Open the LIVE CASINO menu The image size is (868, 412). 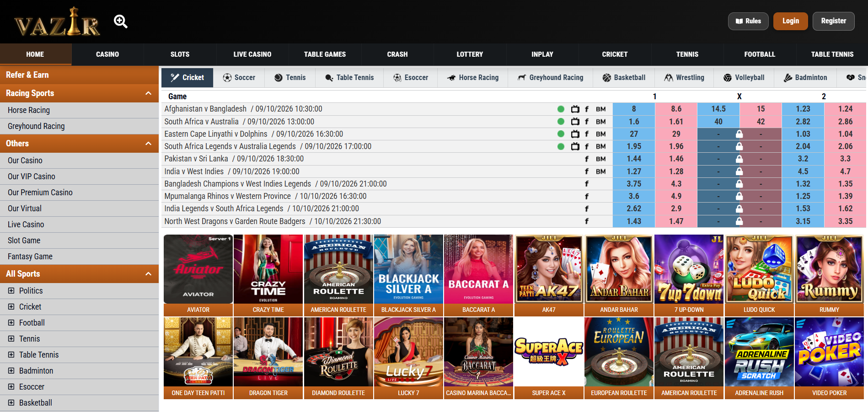pos(252,54)
